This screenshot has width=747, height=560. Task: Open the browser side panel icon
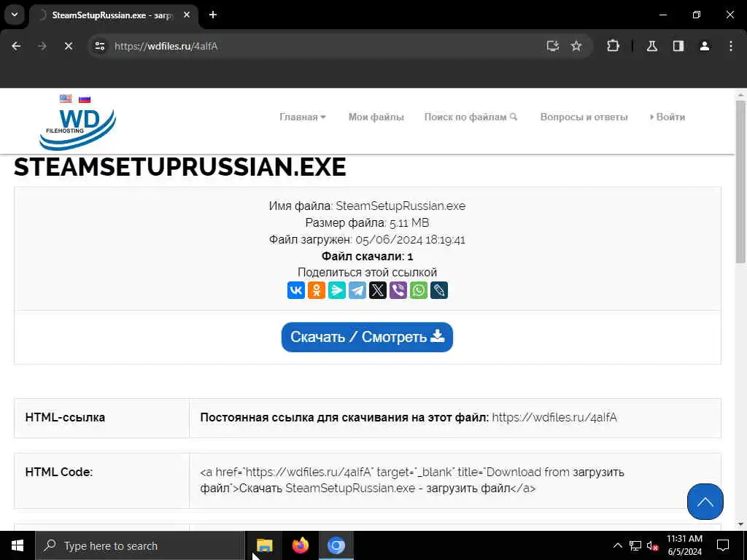678,46
